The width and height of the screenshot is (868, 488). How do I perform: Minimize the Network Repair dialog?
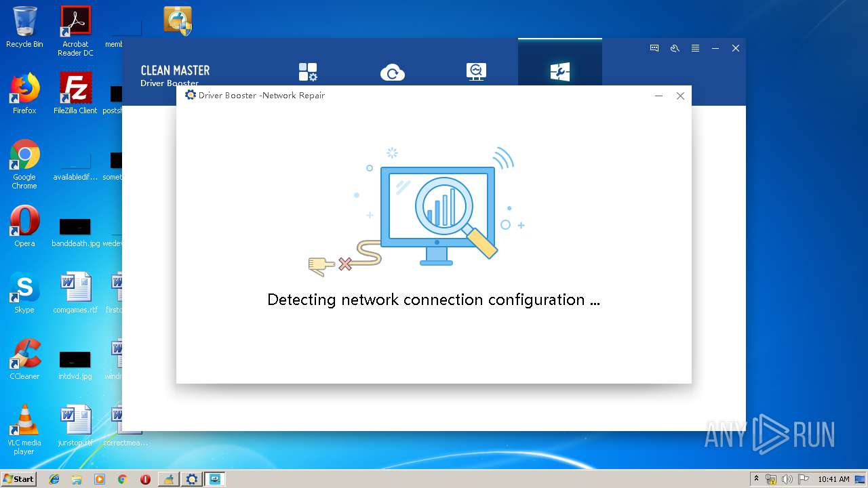point(658,96)
